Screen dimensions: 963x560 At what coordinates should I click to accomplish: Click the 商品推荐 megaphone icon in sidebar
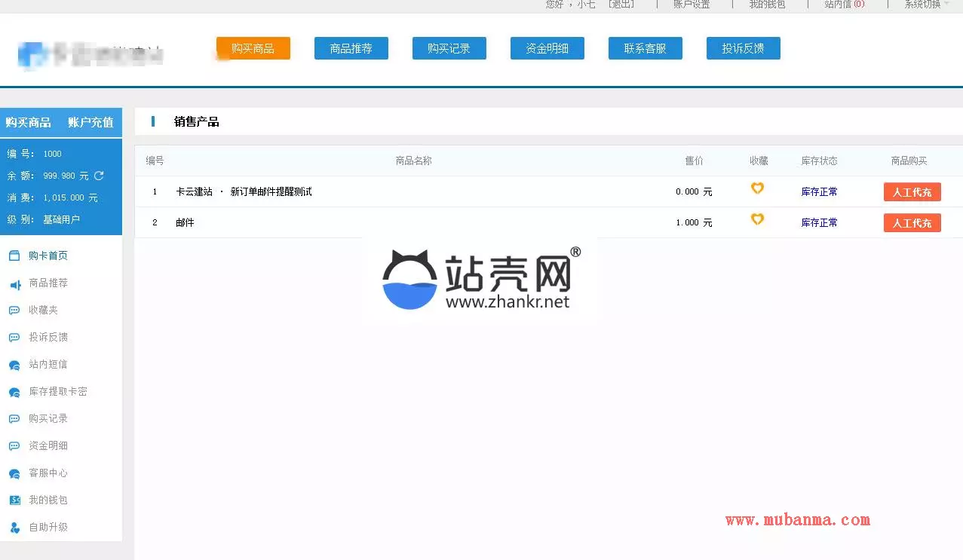point(14,284)
